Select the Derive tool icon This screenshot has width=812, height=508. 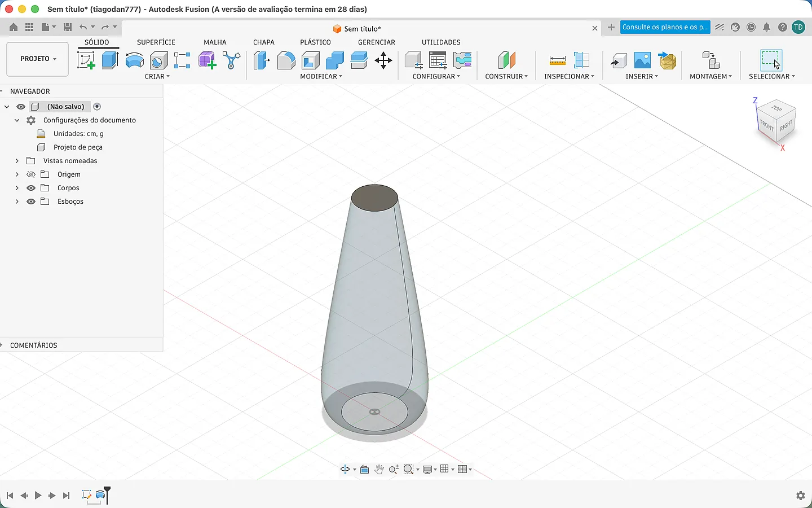[x=231, y=60]
